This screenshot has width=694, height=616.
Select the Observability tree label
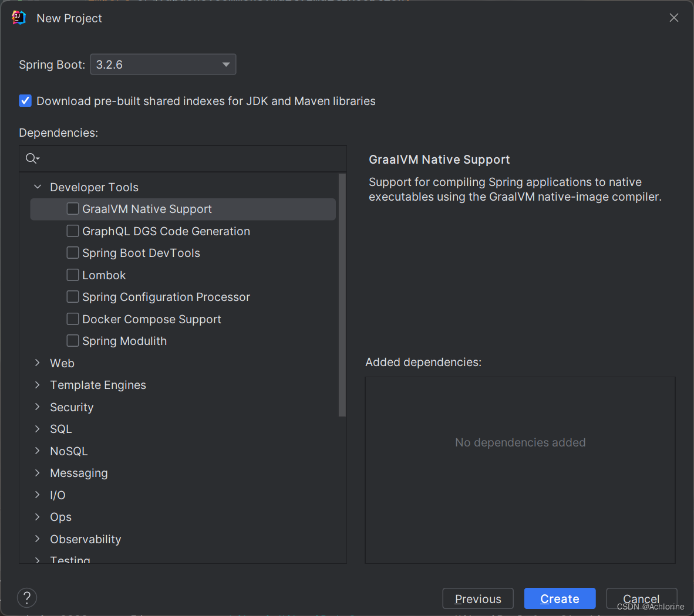(x=85, y=539)
